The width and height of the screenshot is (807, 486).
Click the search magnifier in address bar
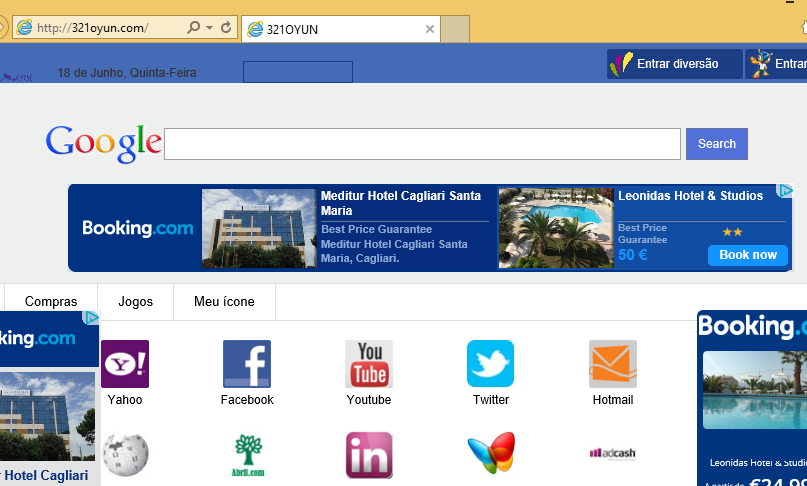194,27
